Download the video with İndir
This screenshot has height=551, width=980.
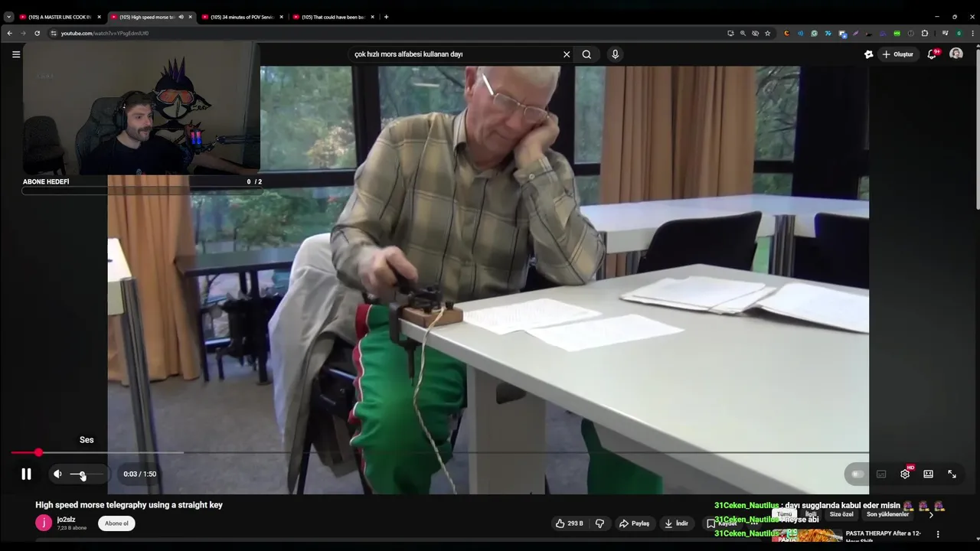tap(676, 523)
